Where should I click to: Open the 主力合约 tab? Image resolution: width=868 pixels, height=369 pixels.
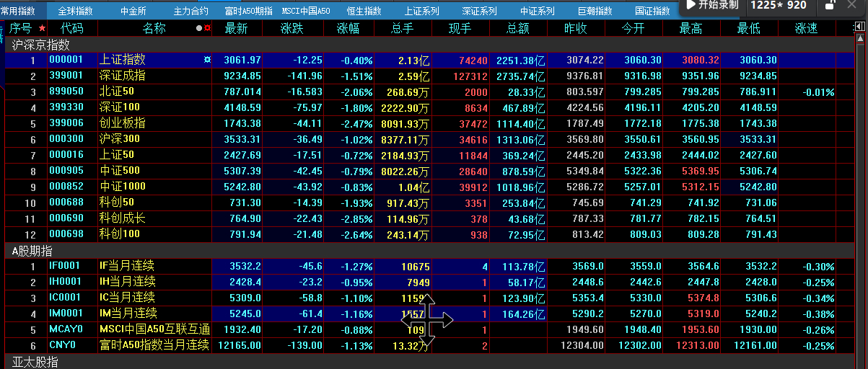coord(190,11)
